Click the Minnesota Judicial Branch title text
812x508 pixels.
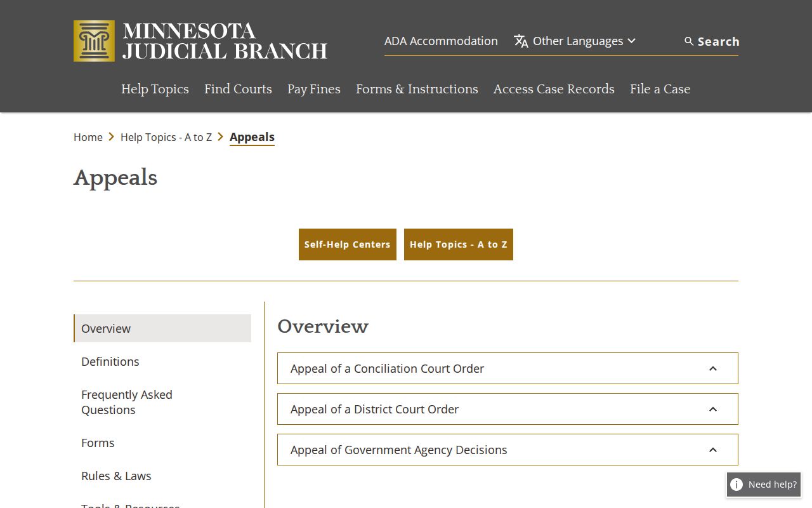click(x=225, y=41)
